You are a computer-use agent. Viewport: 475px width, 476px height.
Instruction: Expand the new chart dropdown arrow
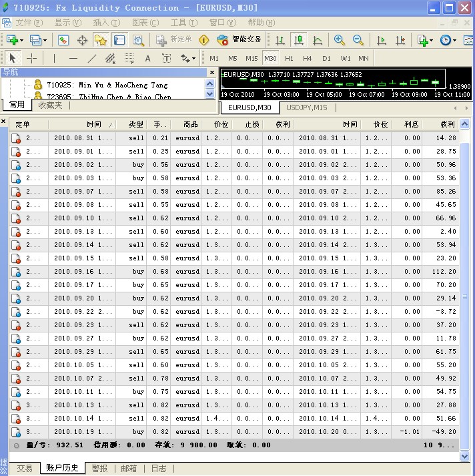(x=21, y=40)
